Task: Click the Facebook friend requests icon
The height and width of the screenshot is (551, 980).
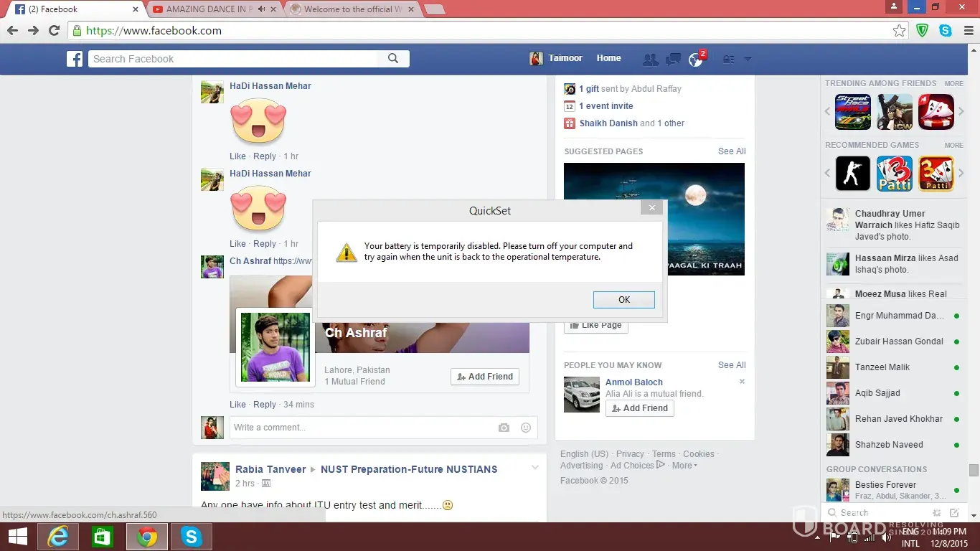Action: click(650, 60)
